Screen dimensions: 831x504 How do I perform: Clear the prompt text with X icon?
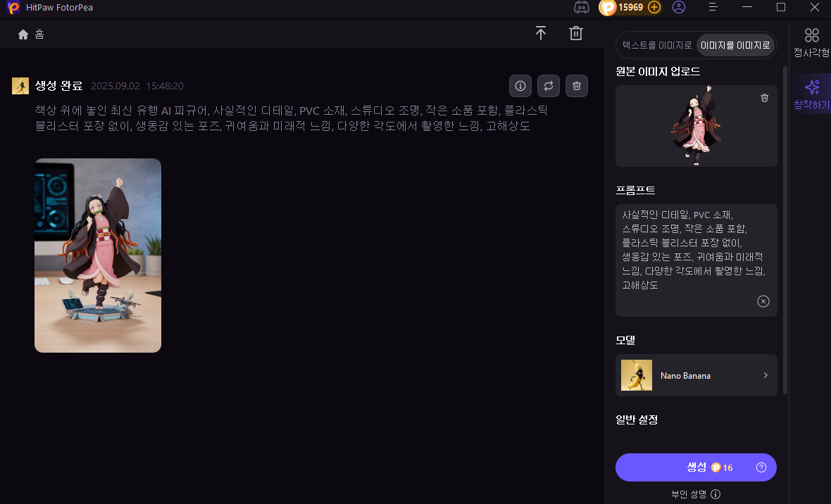point(763,301)
